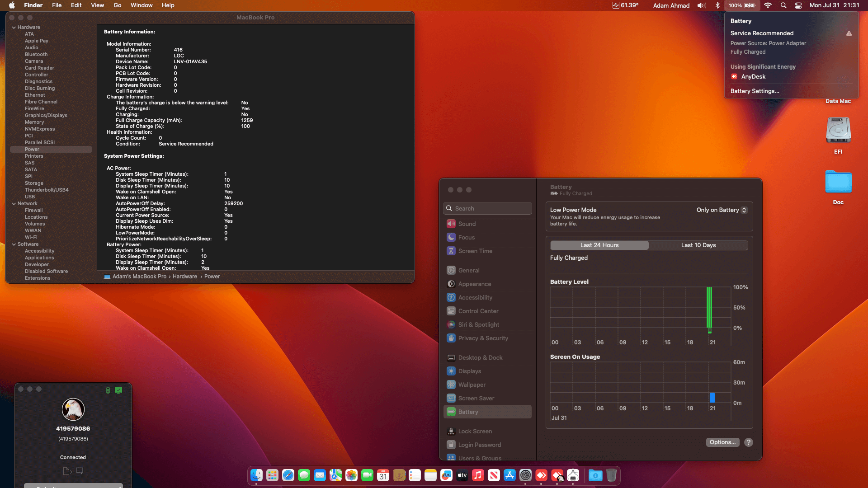Image resolution: width=868 pixels, height=488 pixels.
Task: Open the Window menu in menu bar
Action: click(142, 5)
